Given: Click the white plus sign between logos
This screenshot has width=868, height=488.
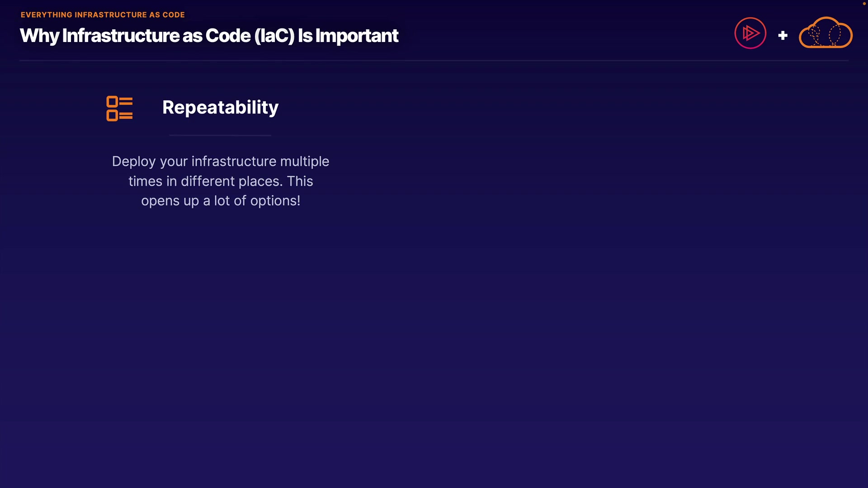Looking at the screenshot, I should click(x=783, y=35).
